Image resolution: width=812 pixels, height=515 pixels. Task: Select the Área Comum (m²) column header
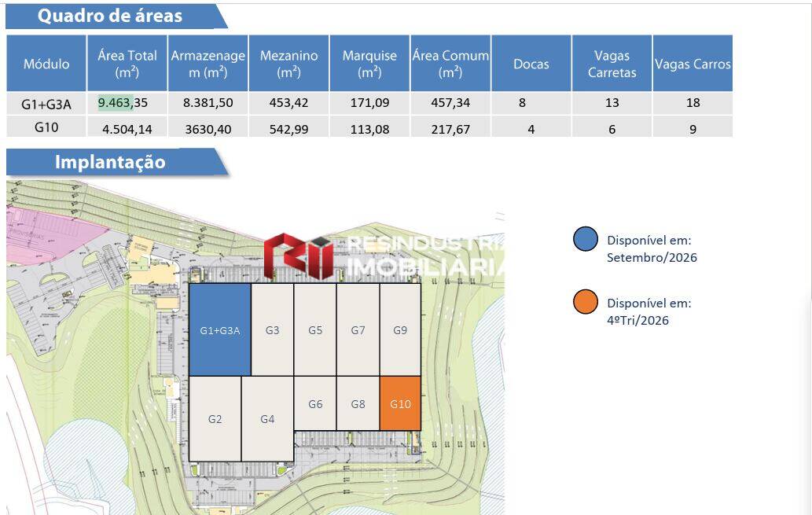450,63
